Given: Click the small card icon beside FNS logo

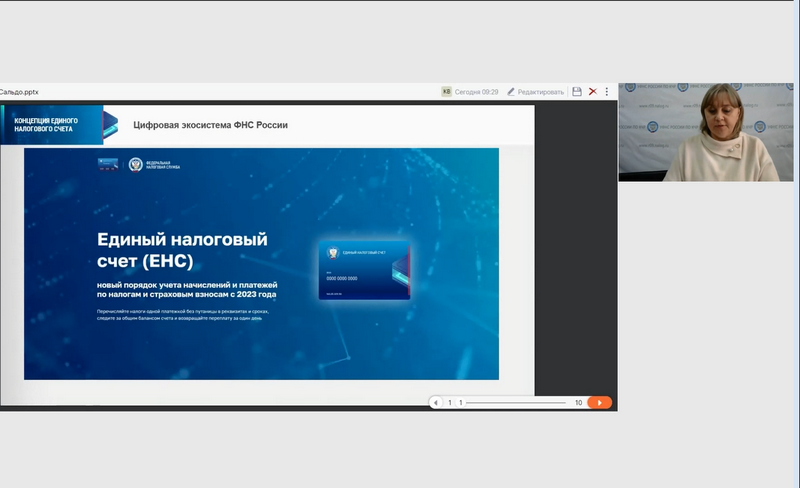Looking at the screenshot, I should (108, 164).
